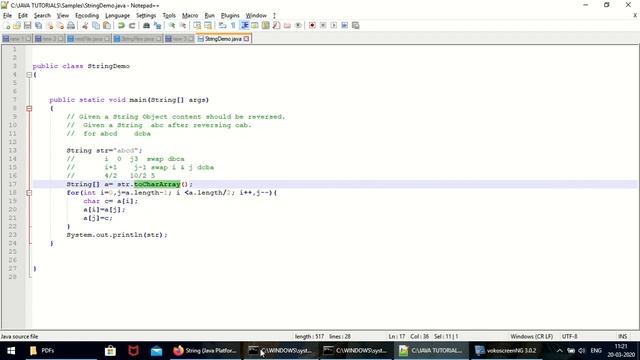The height and width of the screenshot is (360, 640).
Task: Click the Replace toolbar icon
Action: pyautogui.click(x=157, y=25)
